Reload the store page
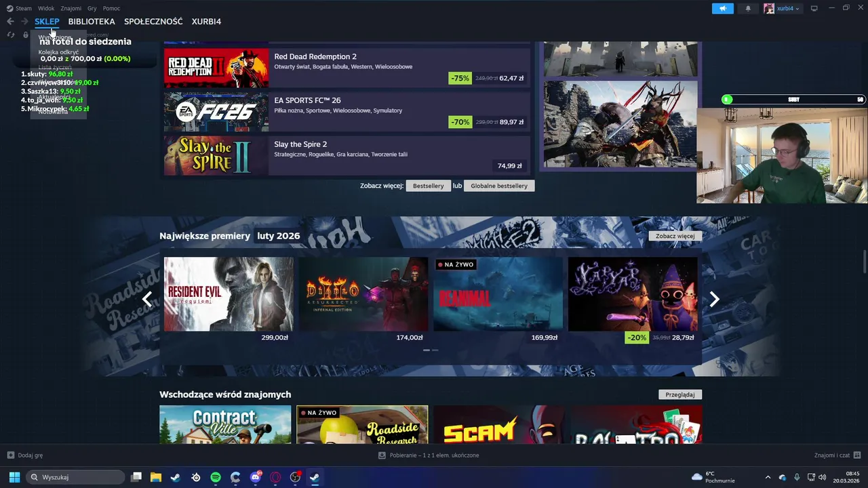868x488 pixels. [11, 35]
